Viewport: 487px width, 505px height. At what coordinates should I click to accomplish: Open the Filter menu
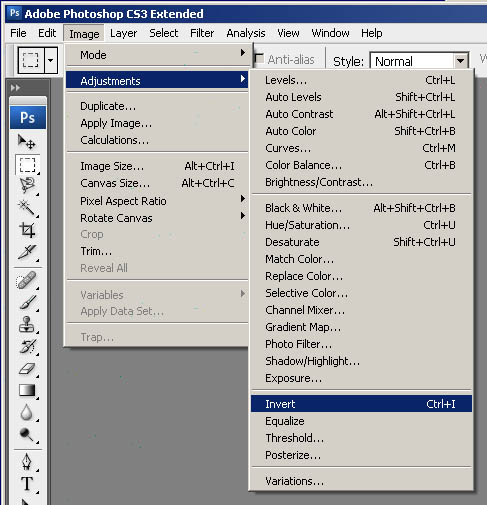point(202,33)
